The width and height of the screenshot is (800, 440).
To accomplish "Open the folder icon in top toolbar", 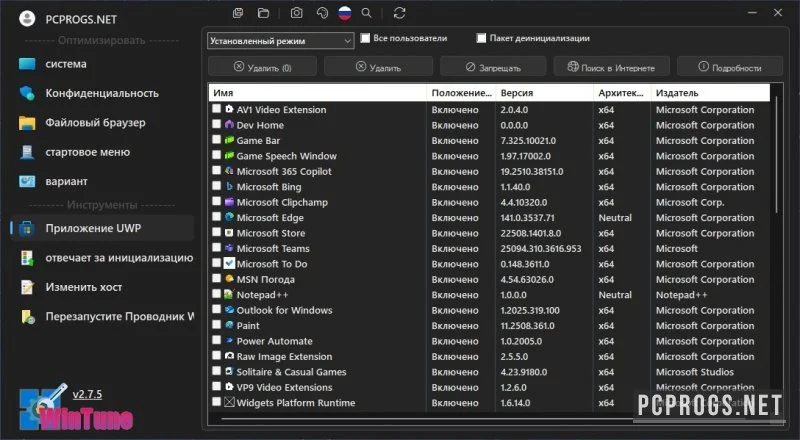I will tap(263, 13).
